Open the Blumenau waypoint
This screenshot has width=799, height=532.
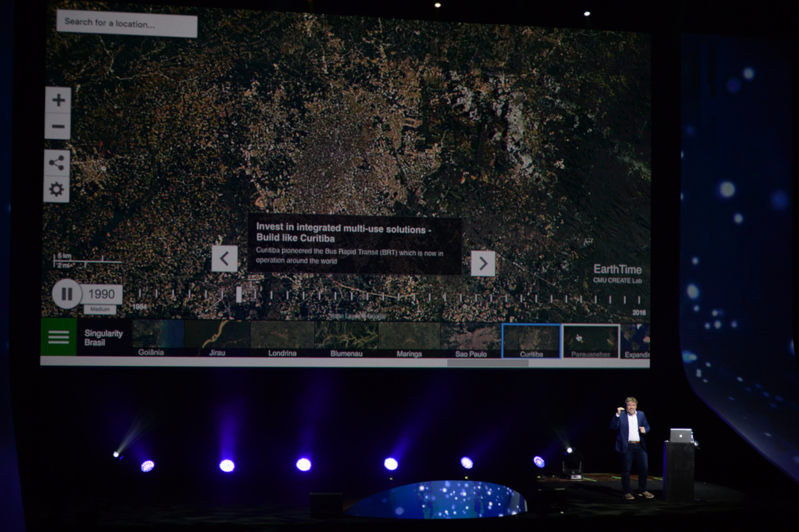tap(346, 339)
